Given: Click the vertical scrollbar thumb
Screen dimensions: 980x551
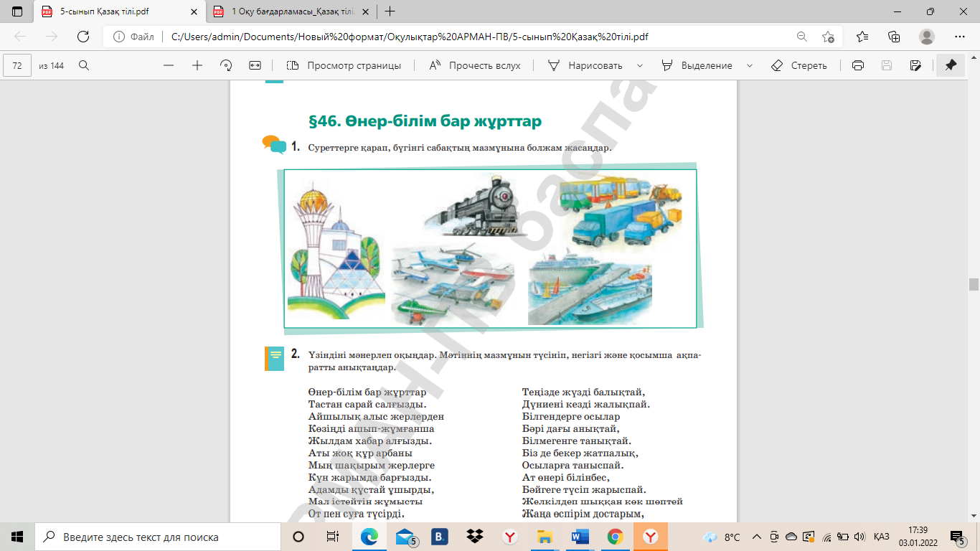Looking at the screenshot, I should [974, 284].
